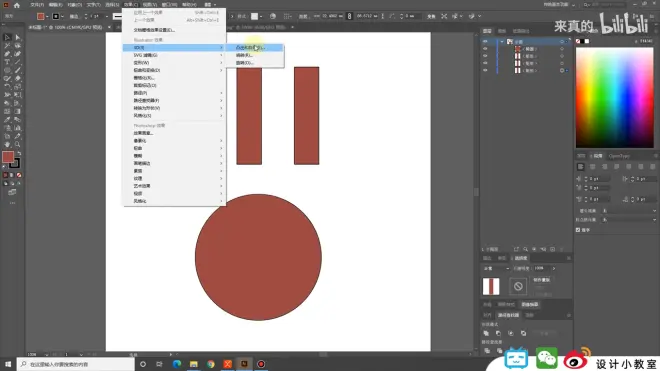Select the Column Graph tool
The height and width of the screenshot is (371, 660).
[17, 128]
